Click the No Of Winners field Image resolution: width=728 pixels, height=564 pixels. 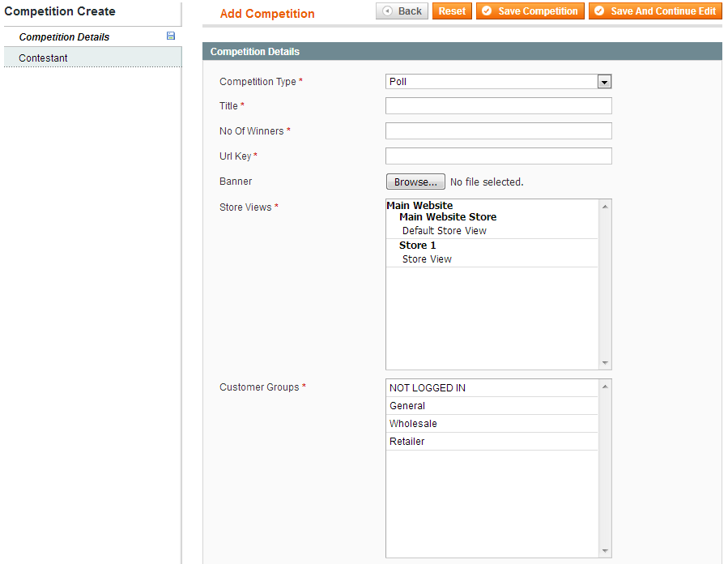pos(498,131)
